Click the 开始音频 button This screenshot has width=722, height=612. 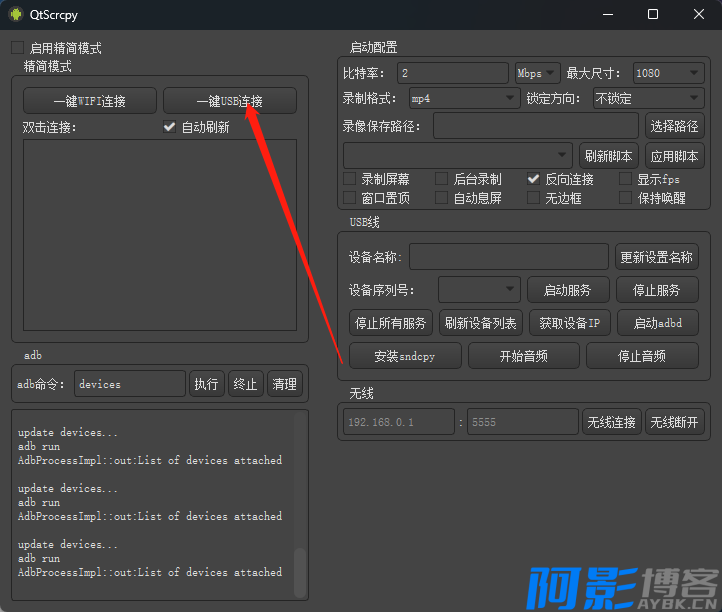click(524, 356)
